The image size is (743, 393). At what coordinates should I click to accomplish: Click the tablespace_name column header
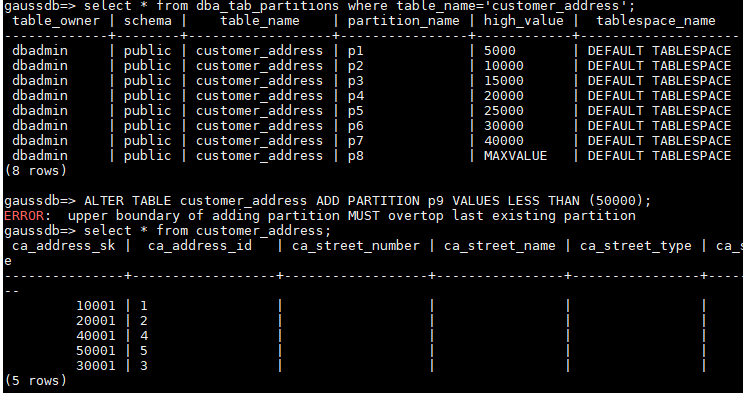pyautogui.click(x=656, y=21)
